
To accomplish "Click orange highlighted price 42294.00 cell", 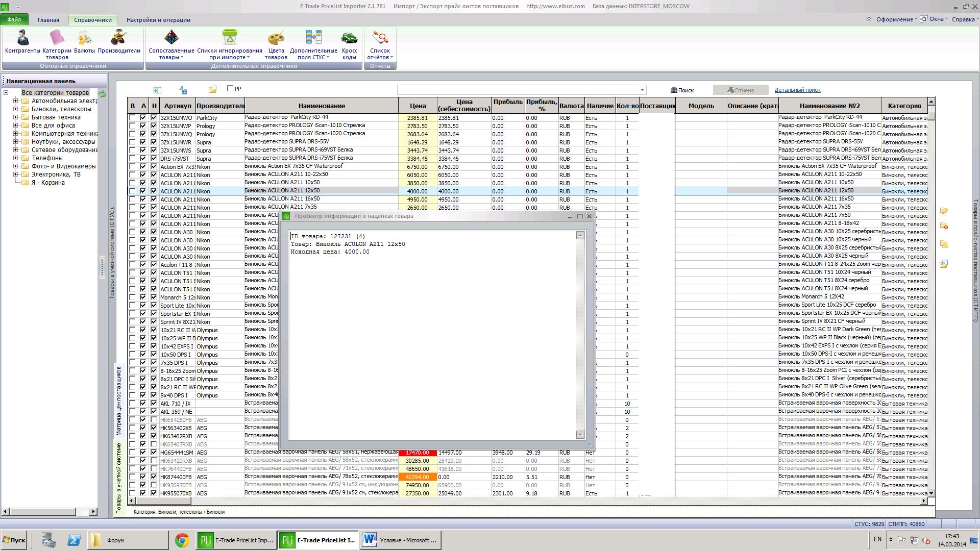I will coord(418,477).
